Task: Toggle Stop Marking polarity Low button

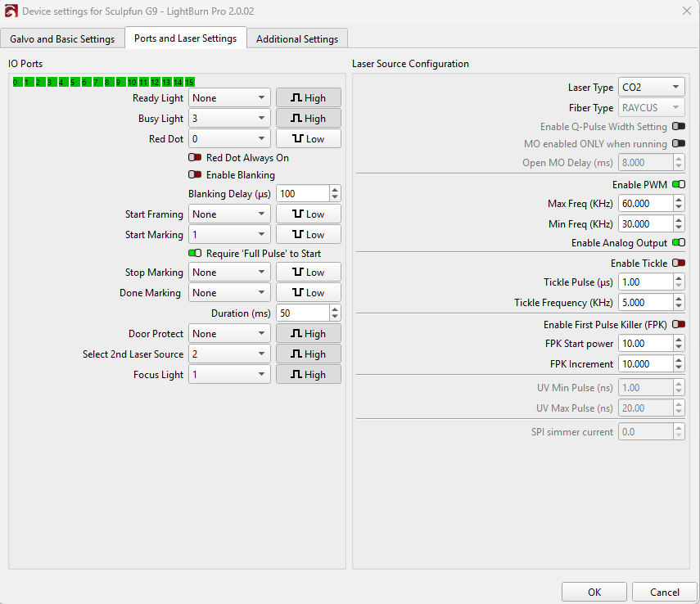Action: (308, 273)
